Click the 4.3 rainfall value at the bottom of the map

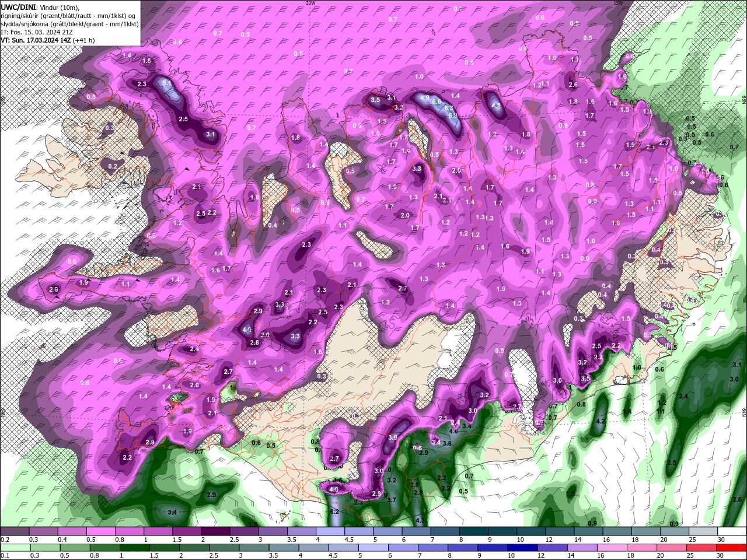pos(420,520)
